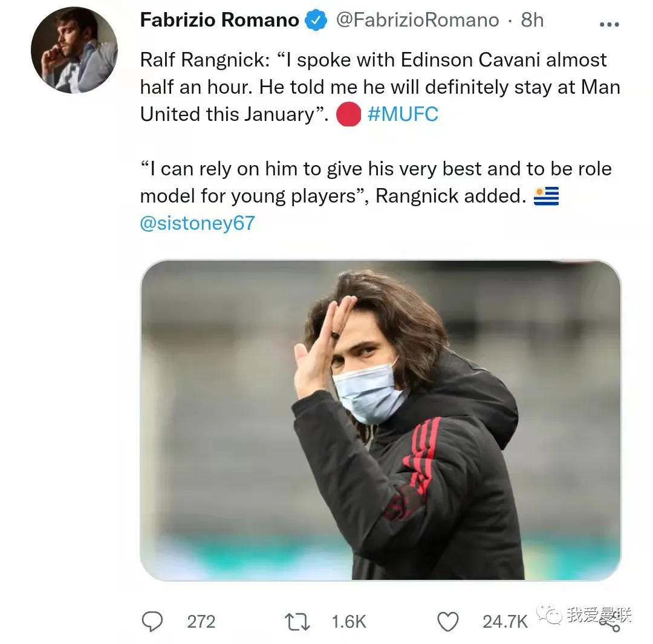The width and height of the screenshot is (653, 644).
Task: Open Fabrizio Romano's profile avatar
Action: 74,50
